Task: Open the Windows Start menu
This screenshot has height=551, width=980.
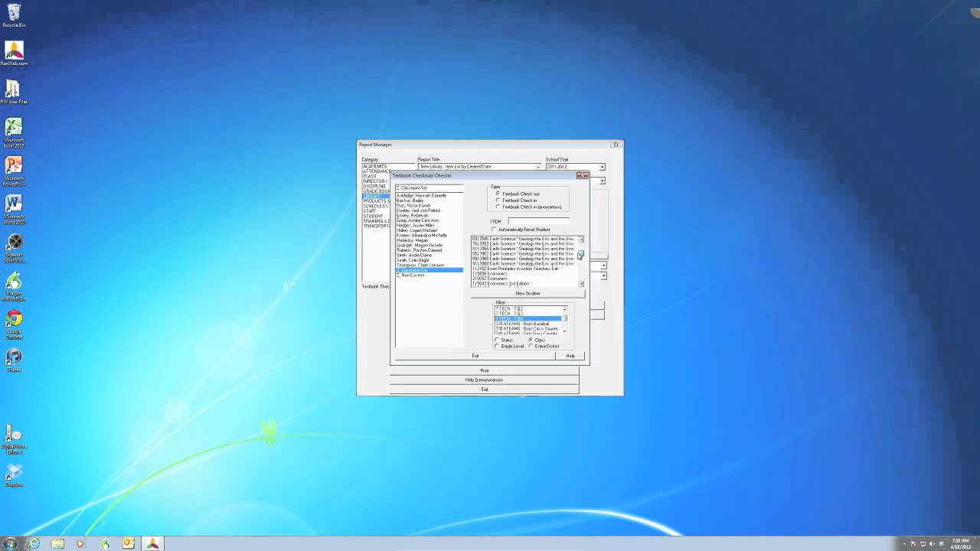Action: 10,543
